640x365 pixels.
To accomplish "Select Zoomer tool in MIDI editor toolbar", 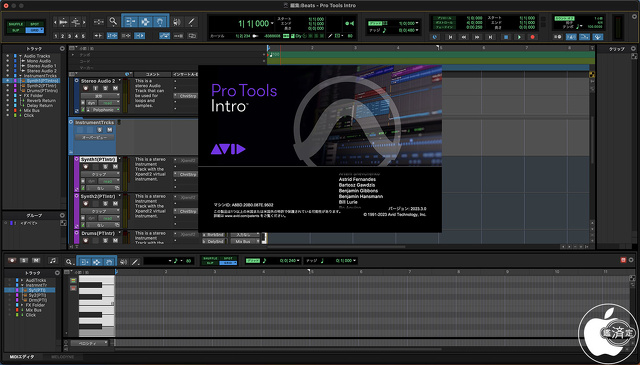I will click(x=69, y=261).
